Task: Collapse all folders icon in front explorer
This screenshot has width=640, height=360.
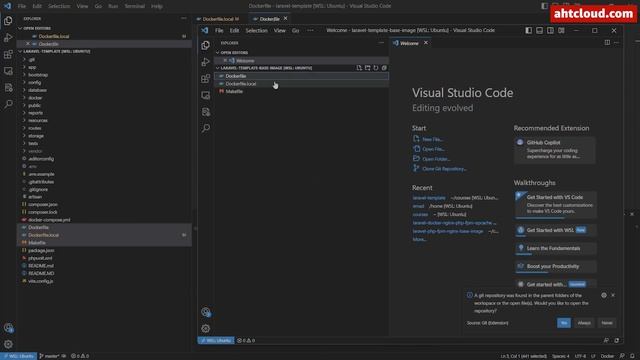Action: 384,68
